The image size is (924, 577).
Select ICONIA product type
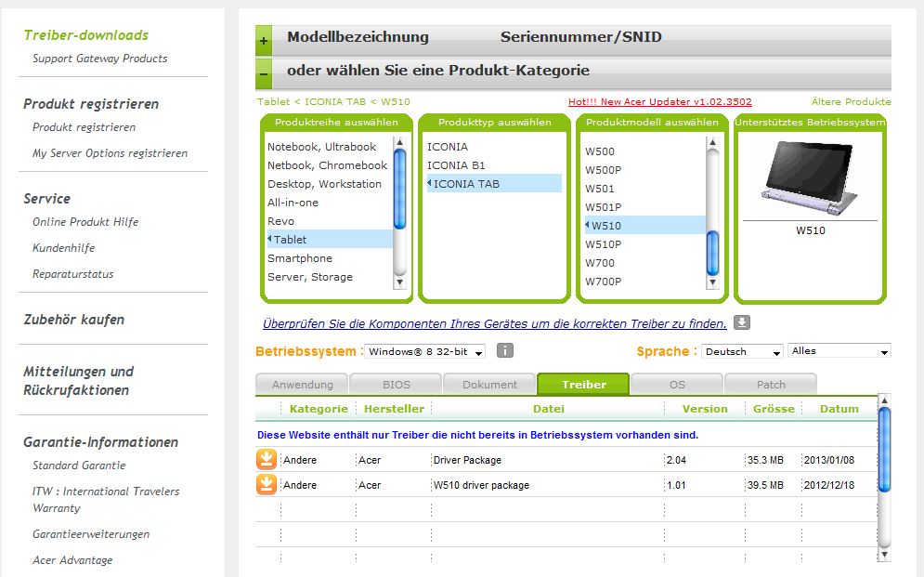click(x=448, y=147)
